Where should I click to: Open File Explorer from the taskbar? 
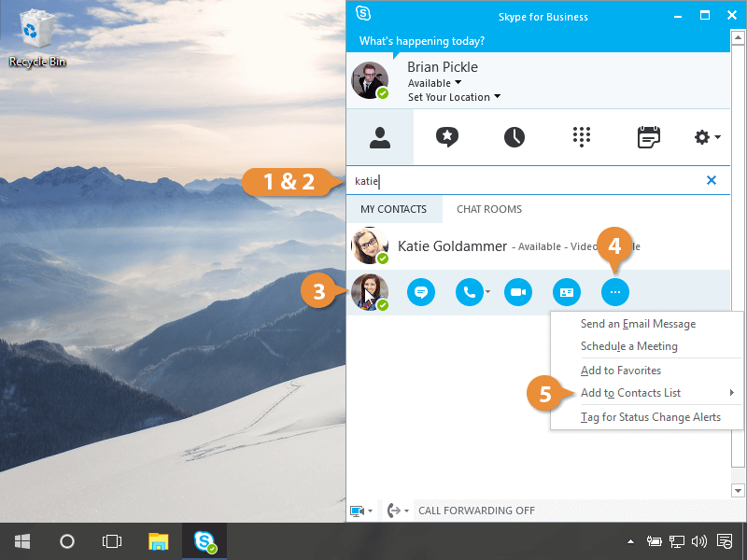click(159, 541)
